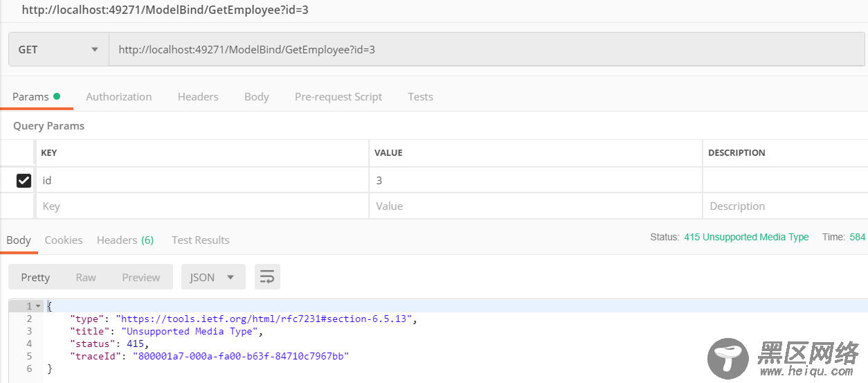868x383 pixels.
Task: Click the request URL input field
Action: 488,50
